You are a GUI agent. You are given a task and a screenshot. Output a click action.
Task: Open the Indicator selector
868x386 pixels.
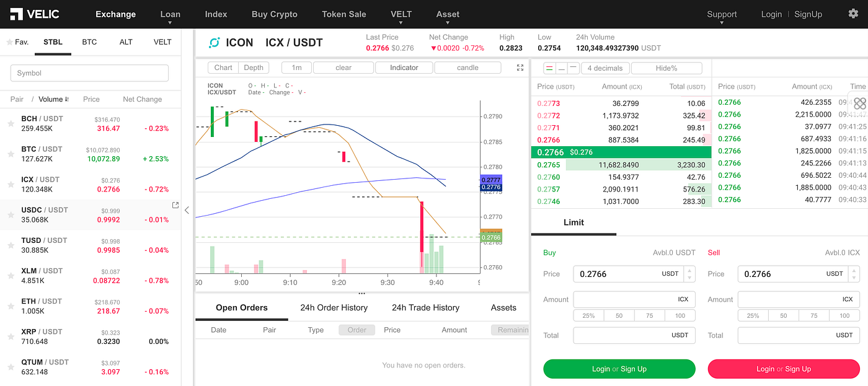404,68
